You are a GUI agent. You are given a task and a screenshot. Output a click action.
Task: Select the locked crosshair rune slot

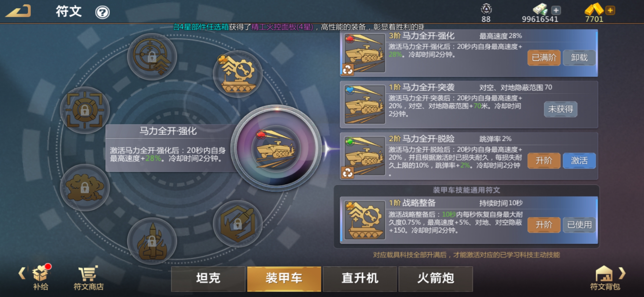(x=152, y=57)
